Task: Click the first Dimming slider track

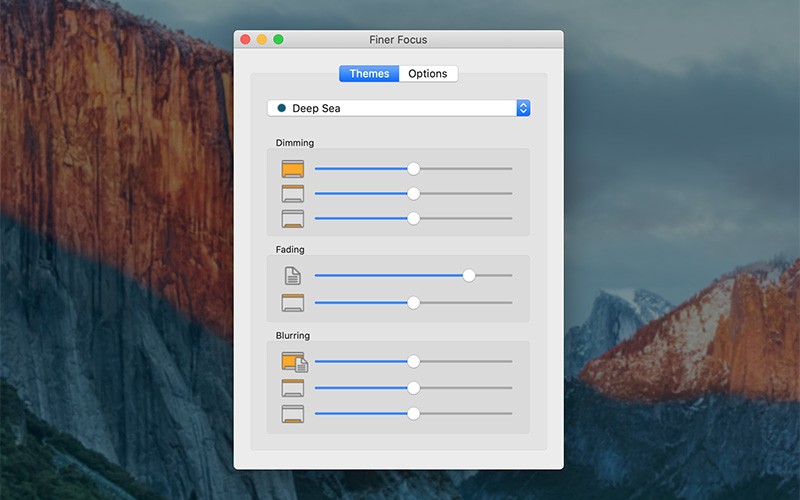Action: point(413,168)
